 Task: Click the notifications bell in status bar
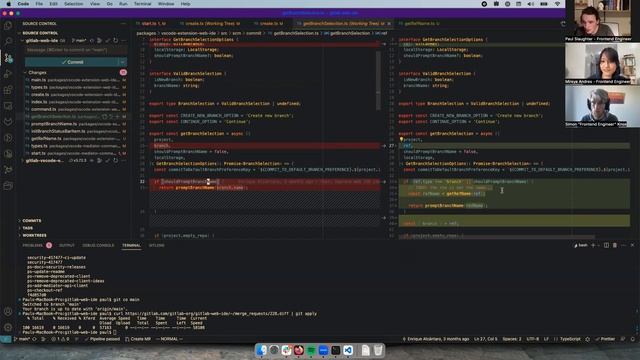click(633, 339)
